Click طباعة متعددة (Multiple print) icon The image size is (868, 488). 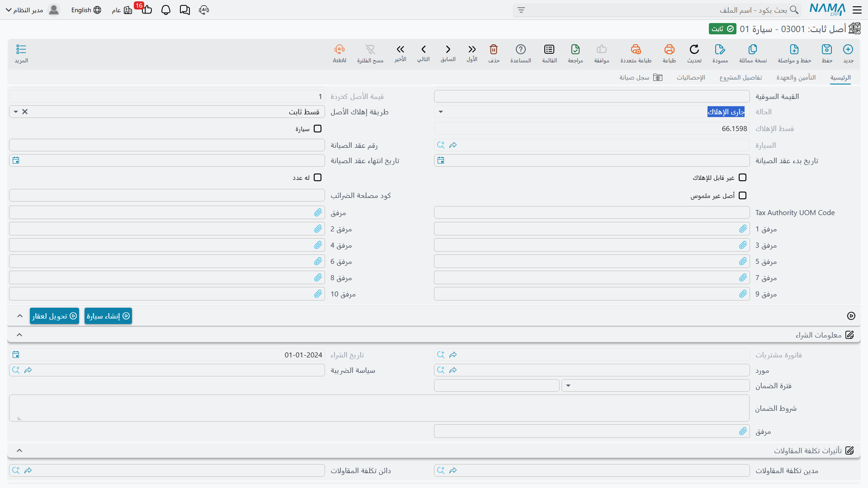pos(636,50)
